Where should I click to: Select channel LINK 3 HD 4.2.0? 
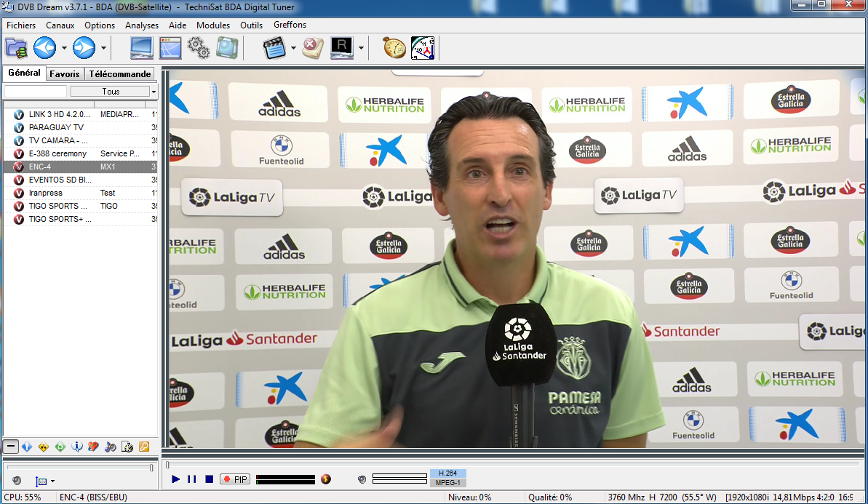(81, 114)
